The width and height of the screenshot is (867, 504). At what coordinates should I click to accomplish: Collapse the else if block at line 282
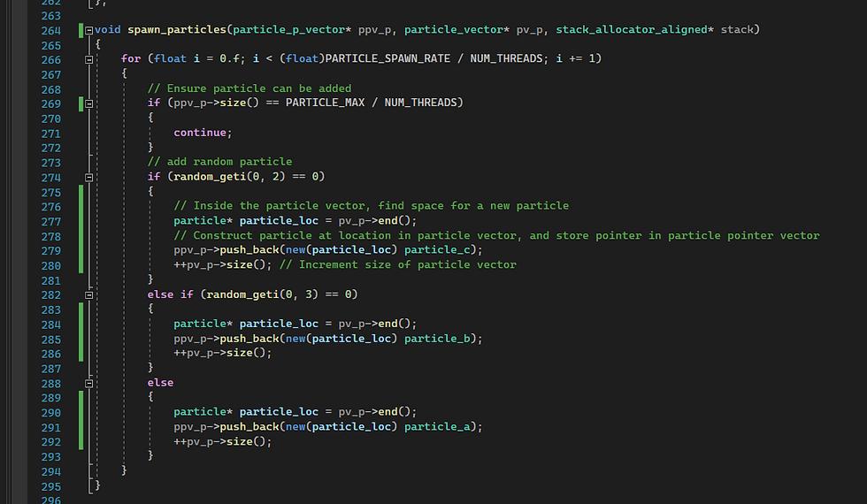pyautogui.click(x=89, y=295)
